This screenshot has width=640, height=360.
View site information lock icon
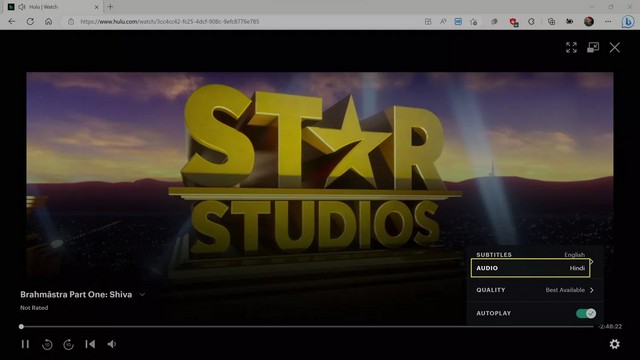coord(71,21)
